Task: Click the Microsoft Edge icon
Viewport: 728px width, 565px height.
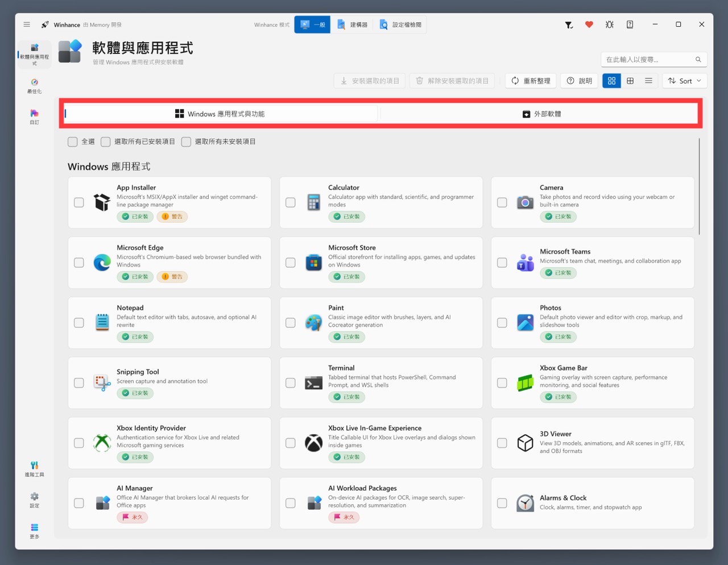Action: [102, 263]
